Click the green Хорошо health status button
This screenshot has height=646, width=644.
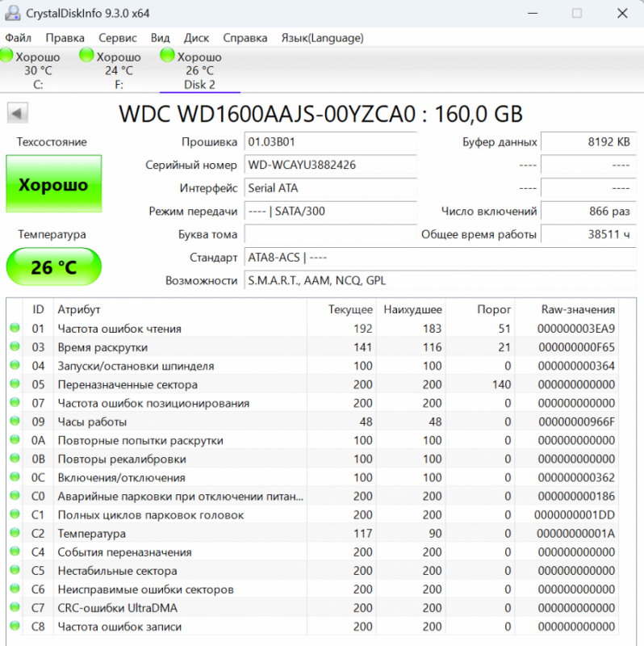[x=53, y=184]
